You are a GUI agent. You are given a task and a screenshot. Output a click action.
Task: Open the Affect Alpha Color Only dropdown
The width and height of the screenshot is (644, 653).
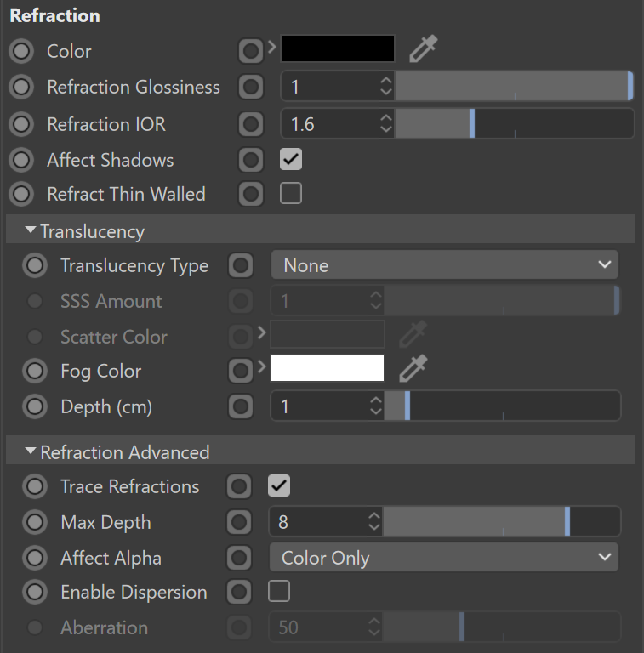[444, 557]
